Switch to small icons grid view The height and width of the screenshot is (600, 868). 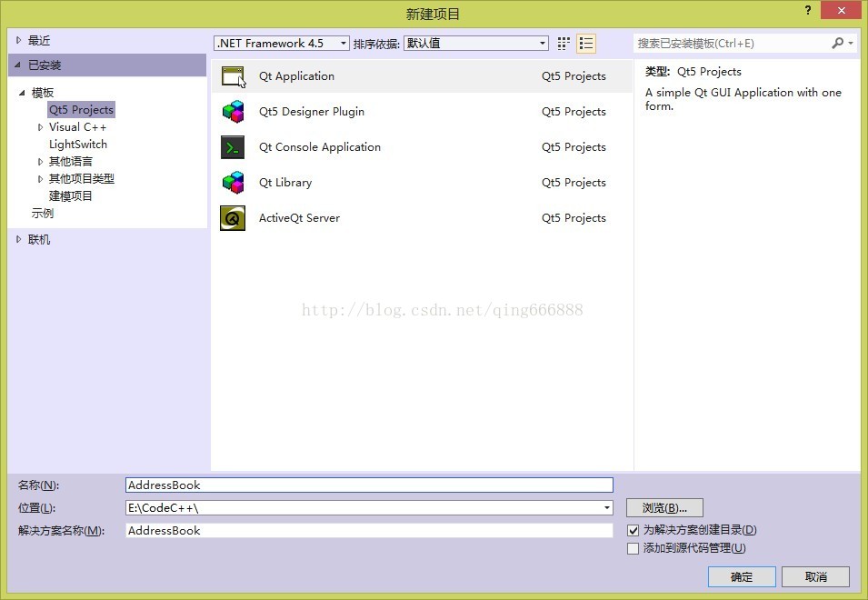click(x=564, y=43)
